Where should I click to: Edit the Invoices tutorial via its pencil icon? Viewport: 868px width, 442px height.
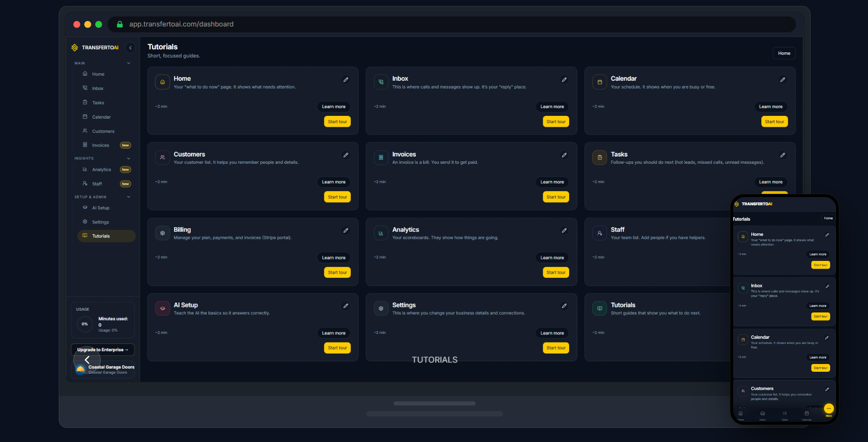[x=564, y=155]
